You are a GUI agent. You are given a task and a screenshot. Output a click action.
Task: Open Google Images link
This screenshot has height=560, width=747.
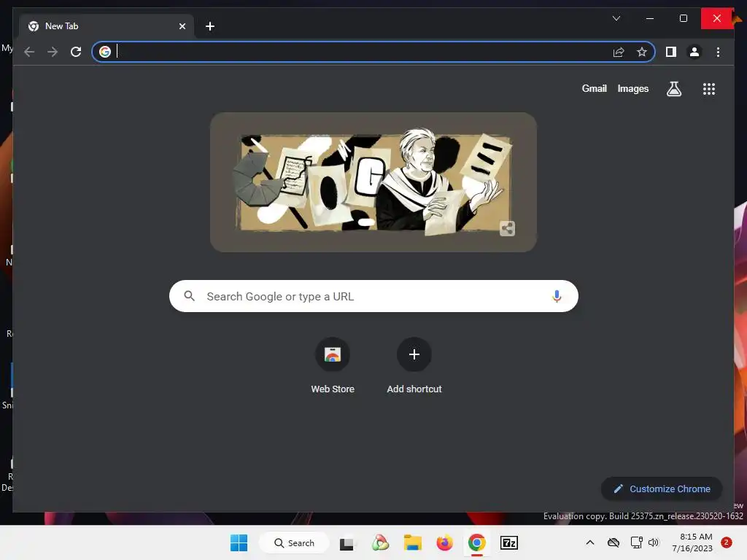[632, 88]
